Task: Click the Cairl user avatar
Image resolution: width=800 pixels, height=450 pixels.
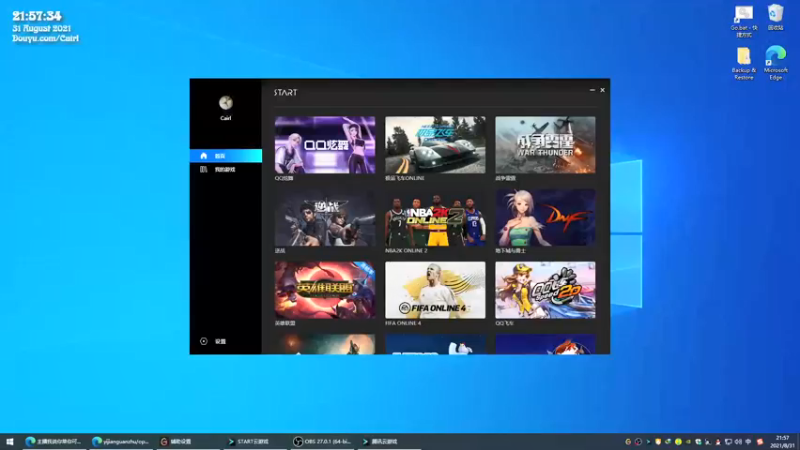Action: [x=226, y=103]
